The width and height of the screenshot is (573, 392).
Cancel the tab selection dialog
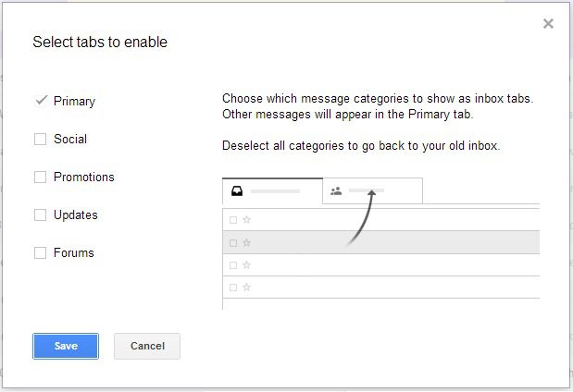point(147,346)
